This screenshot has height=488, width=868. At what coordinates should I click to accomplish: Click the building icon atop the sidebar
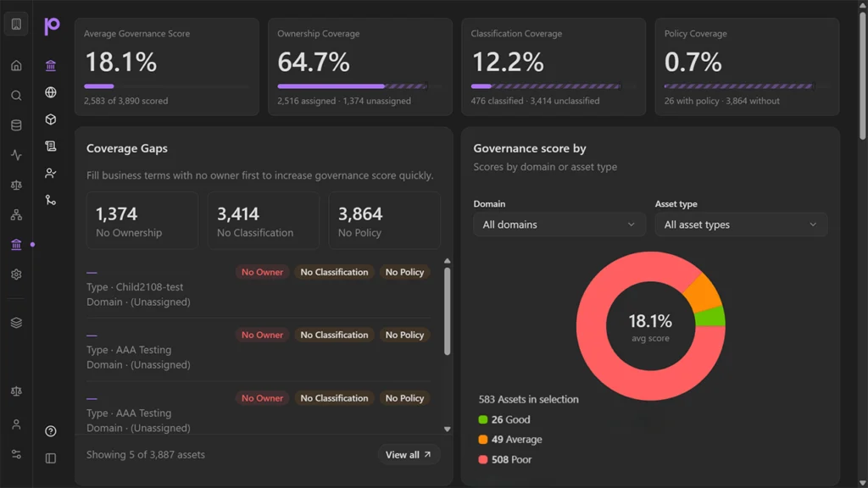16,25
